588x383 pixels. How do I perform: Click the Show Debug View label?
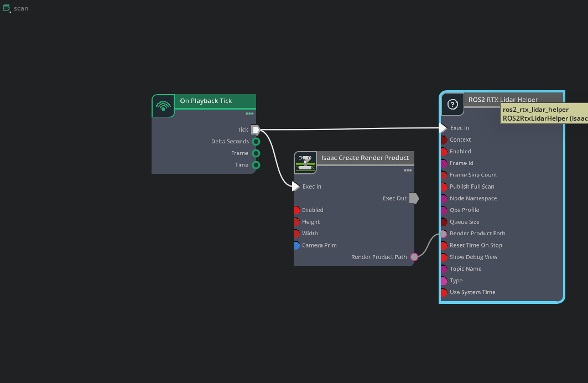pyautogui.click(x=473, y=257)
